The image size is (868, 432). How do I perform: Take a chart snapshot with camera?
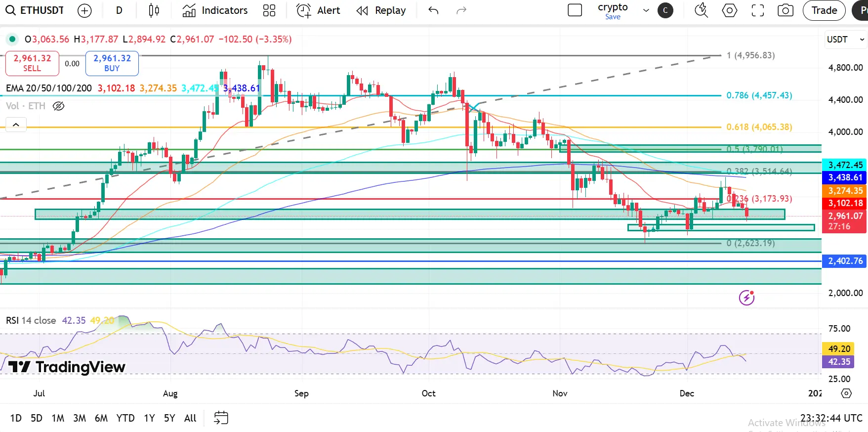(x=785, y=10)
